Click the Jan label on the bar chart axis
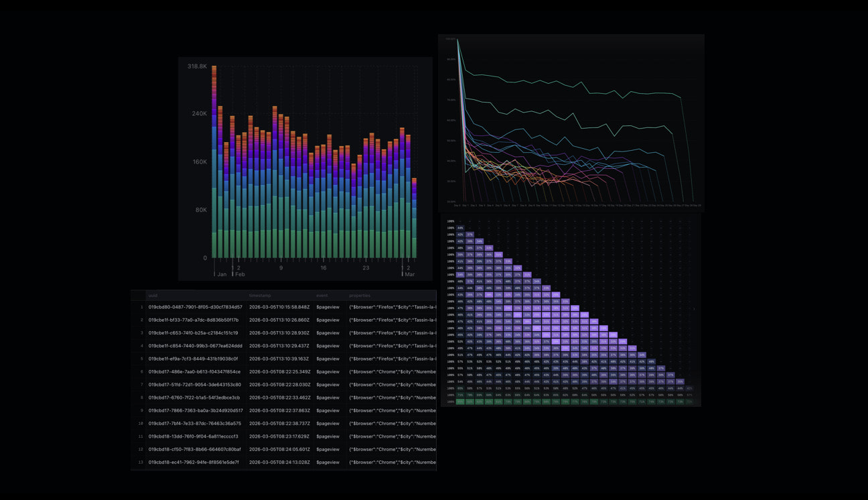This screenshot has width=868, height=500. (221, 274)
